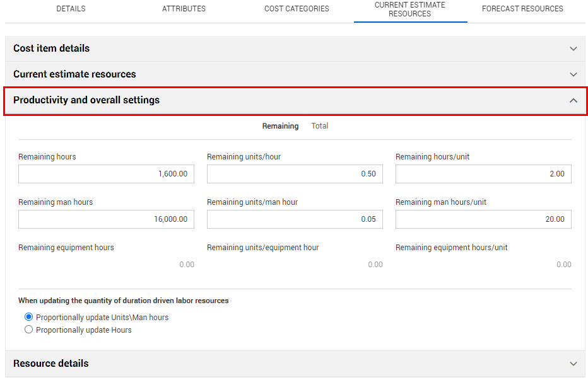
Task: Select the Current Estimate Resources tab
Action: [409, 9]
